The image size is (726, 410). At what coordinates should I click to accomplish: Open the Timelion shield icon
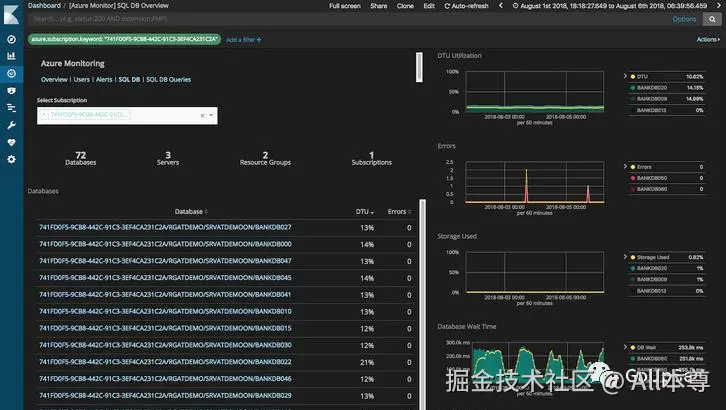pos(12,91)
